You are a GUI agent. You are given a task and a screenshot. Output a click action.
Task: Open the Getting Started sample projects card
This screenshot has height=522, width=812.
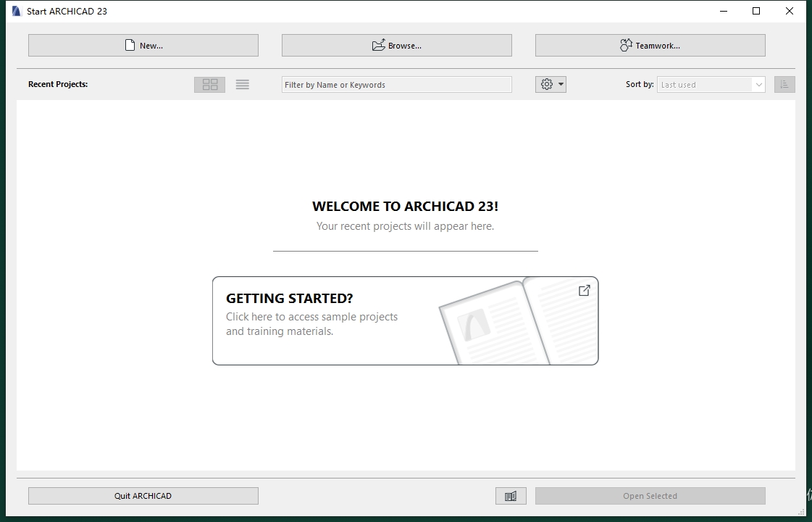click(x=405, y=321)
